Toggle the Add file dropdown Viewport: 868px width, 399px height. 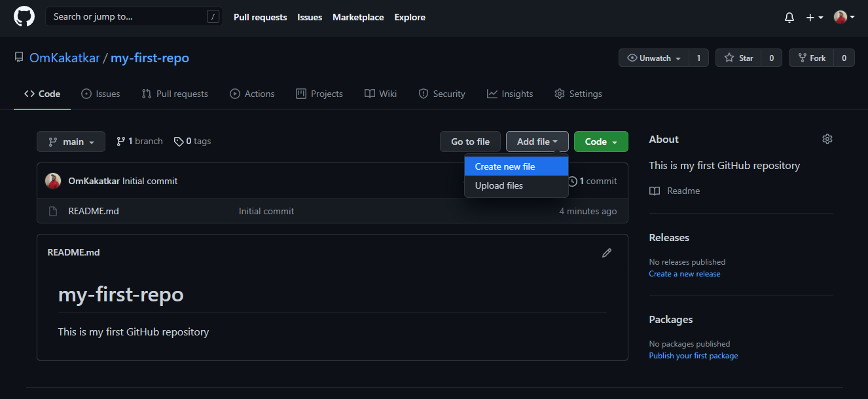tap(537, 142)
